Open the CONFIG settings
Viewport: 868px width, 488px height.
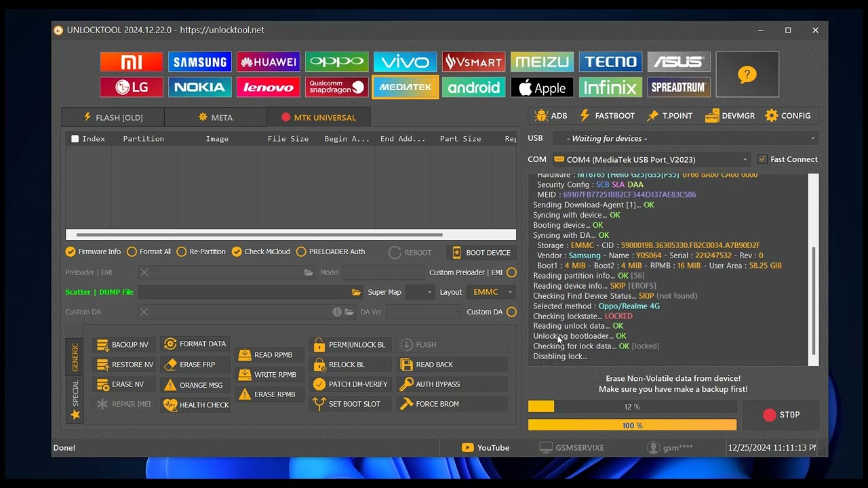pos(788,116)
